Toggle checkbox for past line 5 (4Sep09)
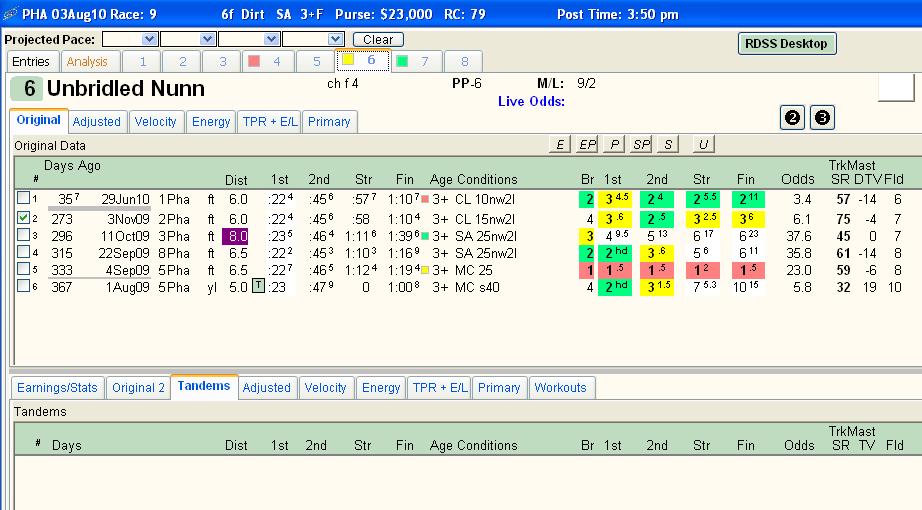The image size is (922, 510). pos(23,269)
